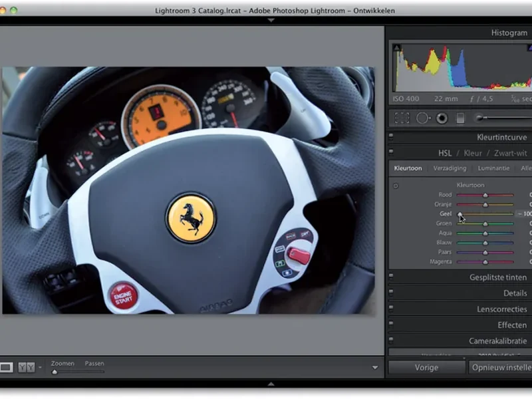Select the Verzadiging tab

click(x=450, y=168)
